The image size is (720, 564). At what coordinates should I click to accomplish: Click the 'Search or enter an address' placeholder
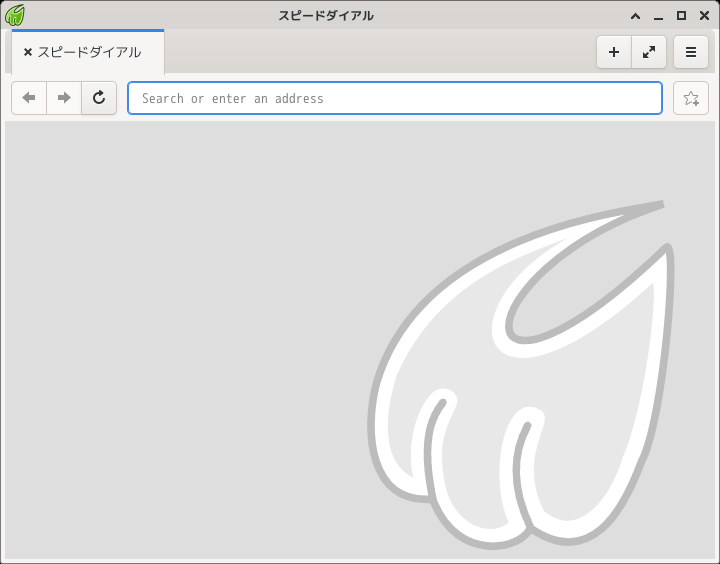point(233,98)
